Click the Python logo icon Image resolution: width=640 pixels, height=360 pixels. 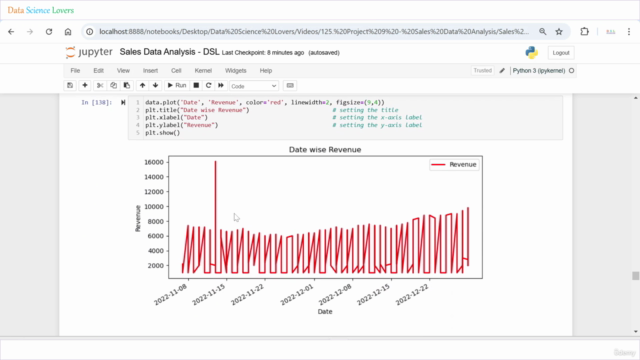(x=531, y=52)
